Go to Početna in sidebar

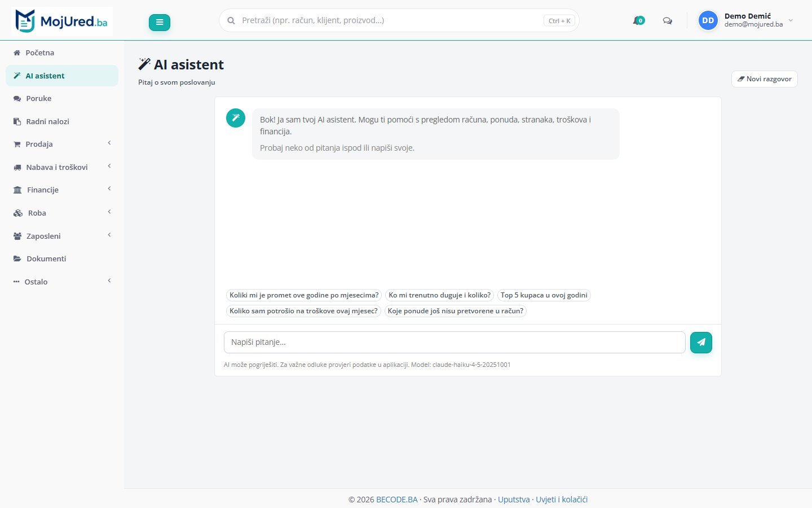(62, 52)
